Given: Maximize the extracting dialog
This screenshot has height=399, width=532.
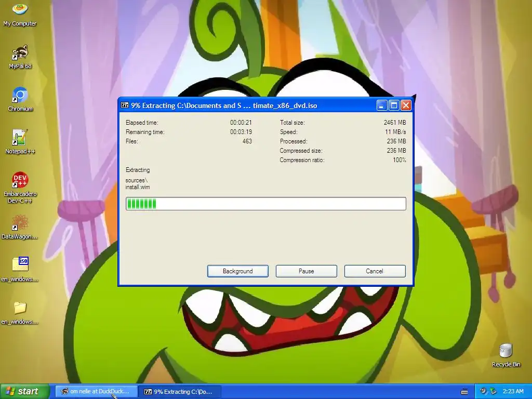Looking at the screenshot, I should click(394, 105).
